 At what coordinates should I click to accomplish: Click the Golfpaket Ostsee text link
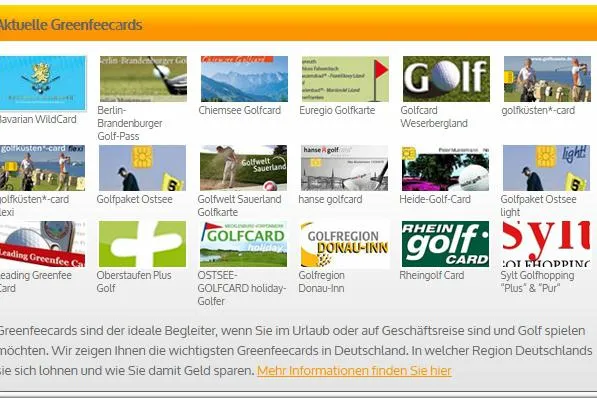tap(134, 199)
